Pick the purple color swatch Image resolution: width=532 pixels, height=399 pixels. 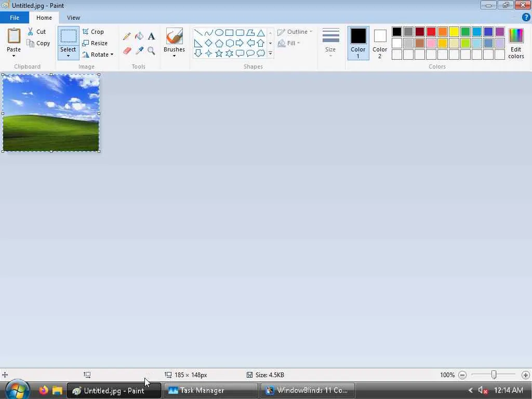pos(500,32)
